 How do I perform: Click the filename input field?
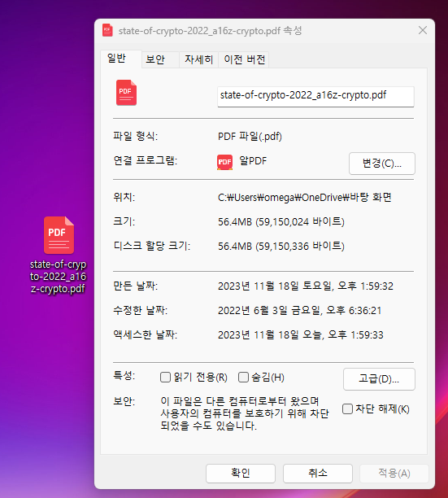tap(315, 97)
